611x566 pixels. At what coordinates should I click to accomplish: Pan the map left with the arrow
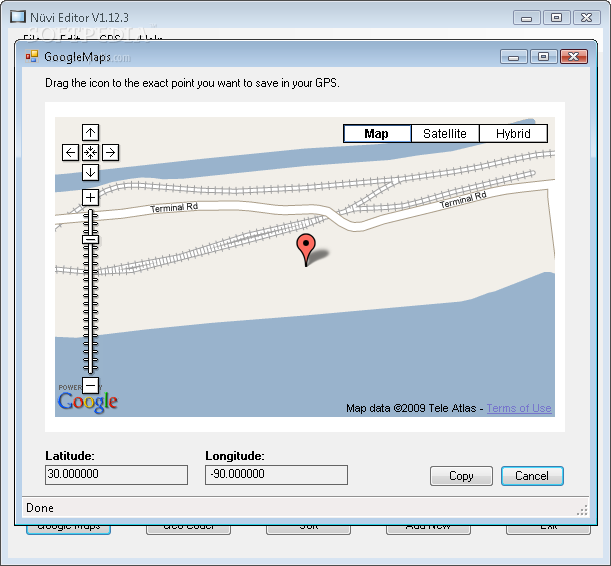pos(70,152)
